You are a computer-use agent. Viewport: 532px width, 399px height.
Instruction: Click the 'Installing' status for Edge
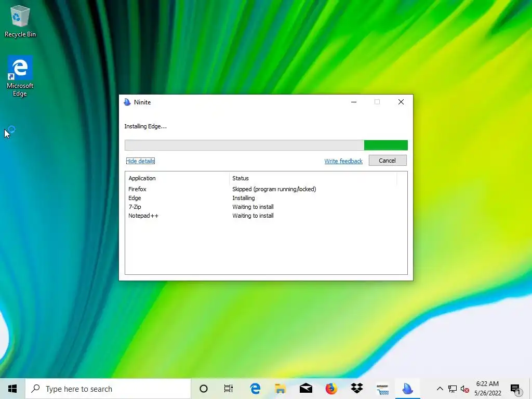(244, 198)
